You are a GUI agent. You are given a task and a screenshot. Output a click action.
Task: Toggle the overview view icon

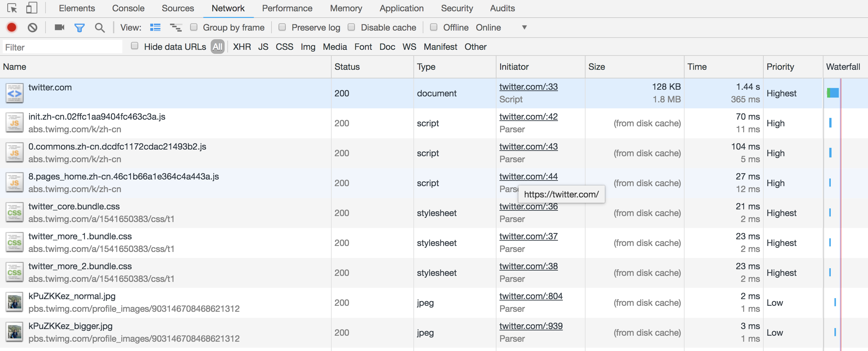click(x=175, y=27)
